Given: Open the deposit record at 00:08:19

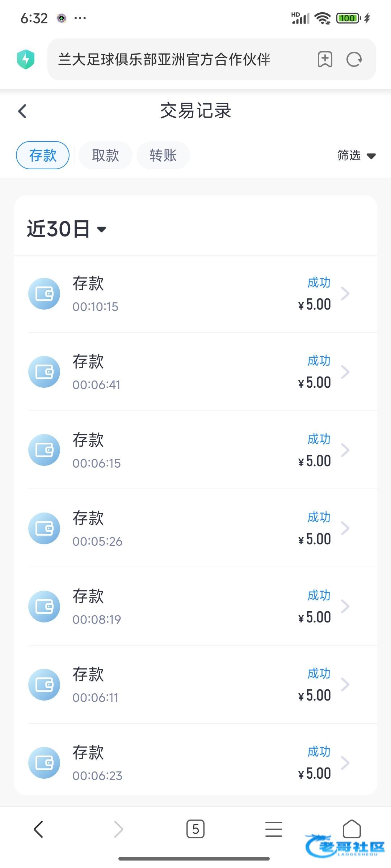Looking at the screenshot, I should pos(195,607).
